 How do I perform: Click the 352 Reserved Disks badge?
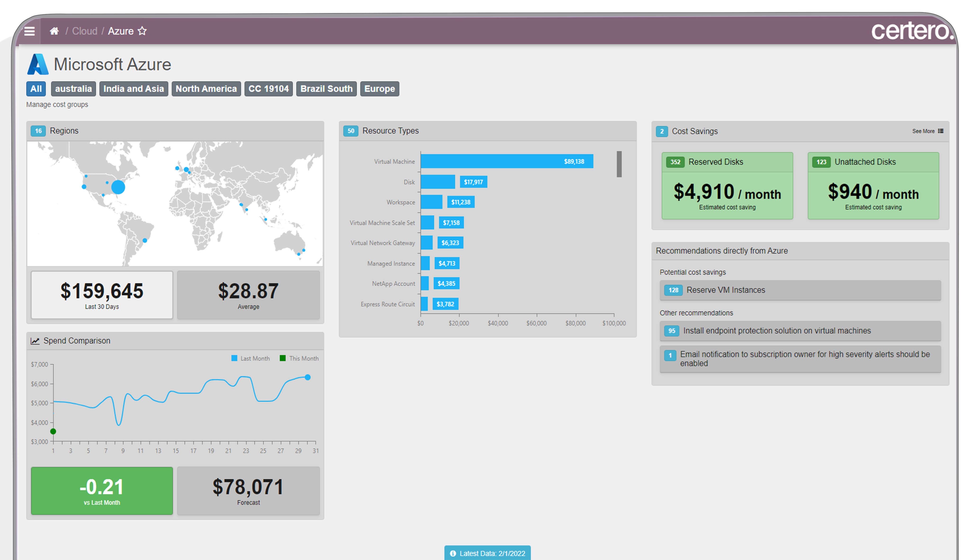[x=675, y=162]
